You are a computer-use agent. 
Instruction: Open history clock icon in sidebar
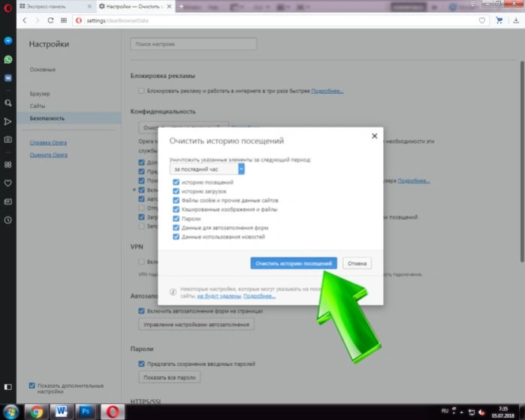[8, 220]
